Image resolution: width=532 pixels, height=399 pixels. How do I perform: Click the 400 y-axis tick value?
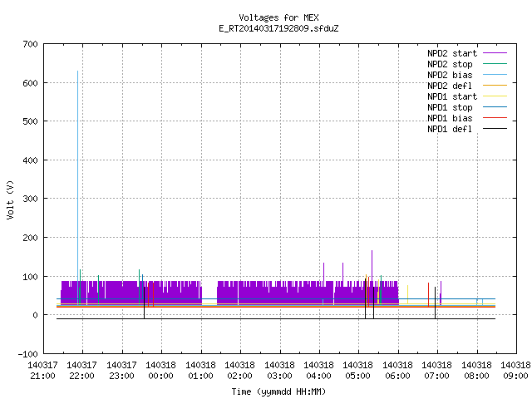point(31,160)
